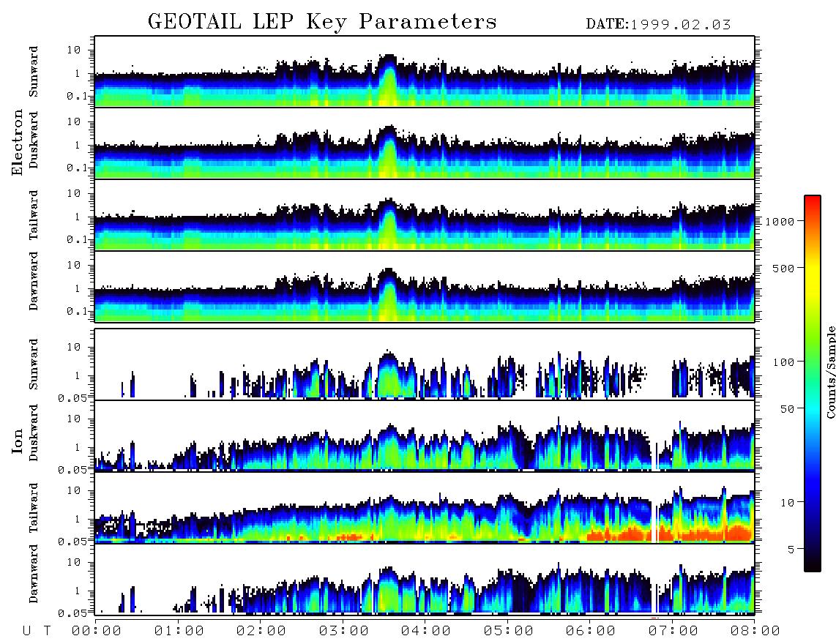Select the ion Tailward panel label
Screen dimensions: 836x644
click(34, 508)
